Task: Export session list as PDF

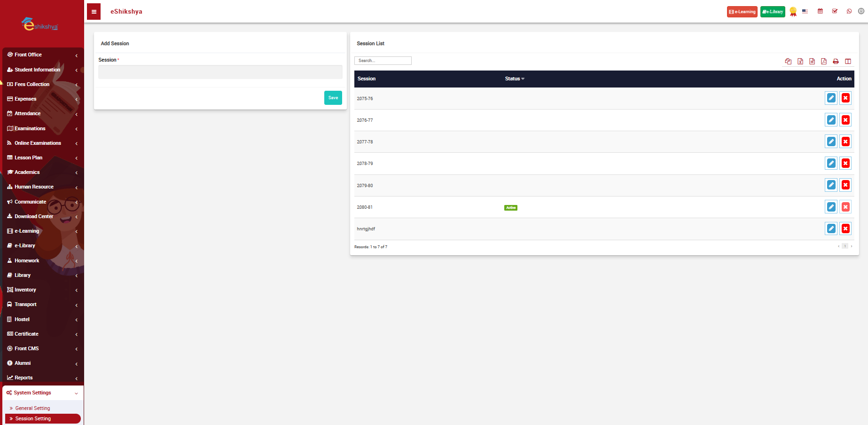Action: (824, 62)
